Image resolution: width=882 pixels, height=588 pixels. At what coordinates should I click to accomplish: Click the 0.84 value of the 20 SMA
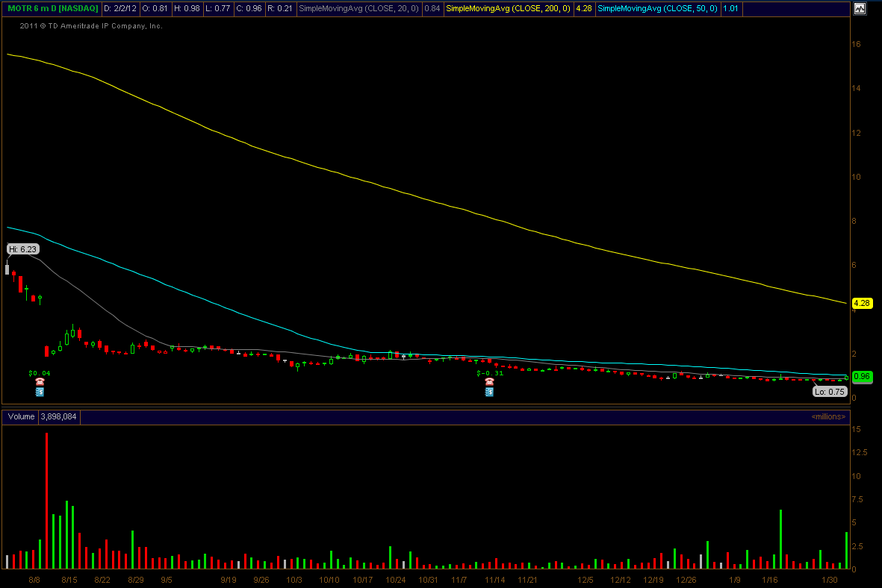tap(432, 8)
